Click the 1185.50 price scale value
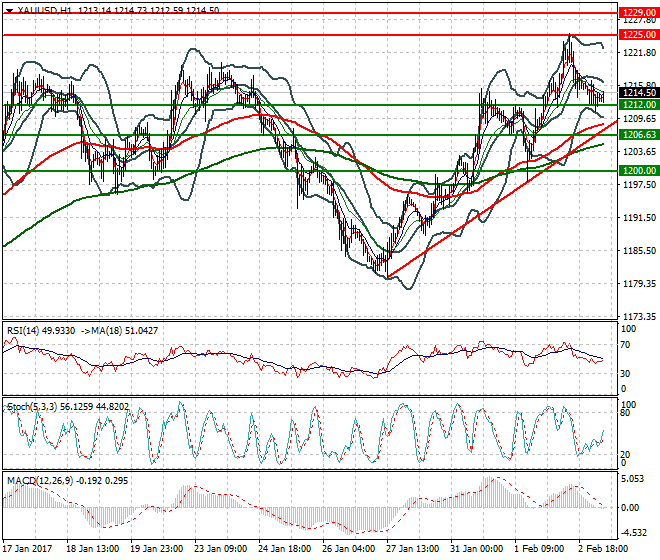The image size is (660, 560). [639, 251]
